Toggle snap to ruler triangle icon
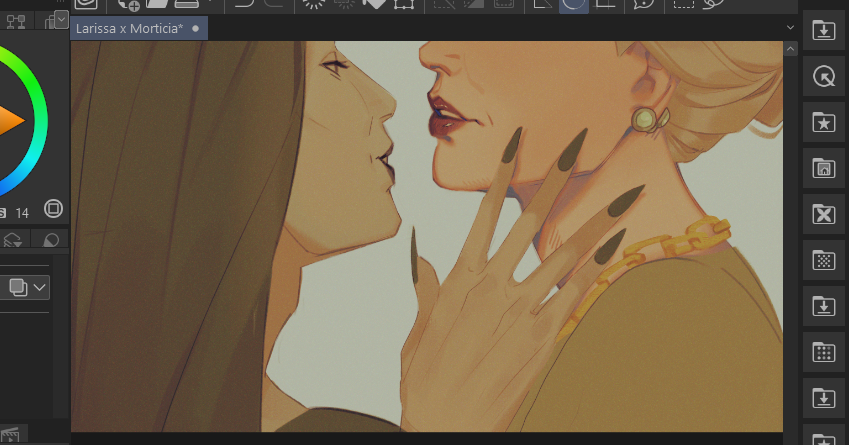The image size is (849, 445). 542,4
